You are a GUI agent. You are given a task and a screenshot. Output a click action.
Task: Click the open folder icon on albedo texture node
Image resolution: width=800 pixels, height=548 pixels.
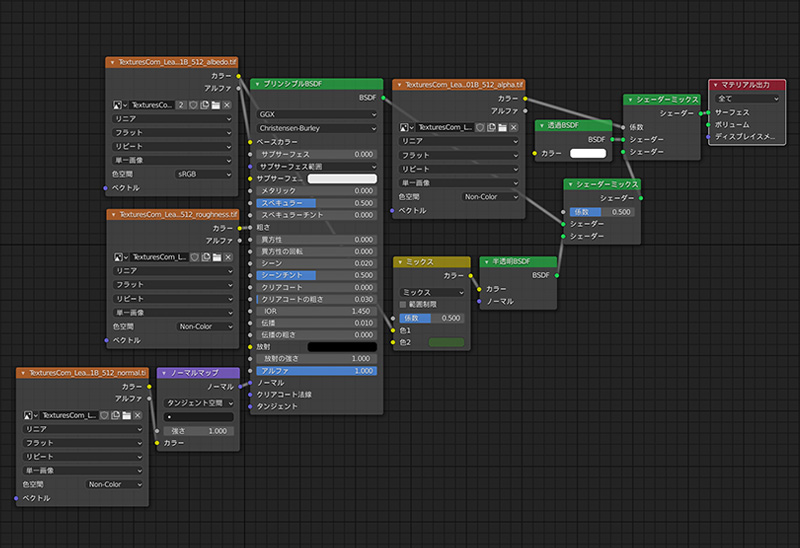(215, 104)
